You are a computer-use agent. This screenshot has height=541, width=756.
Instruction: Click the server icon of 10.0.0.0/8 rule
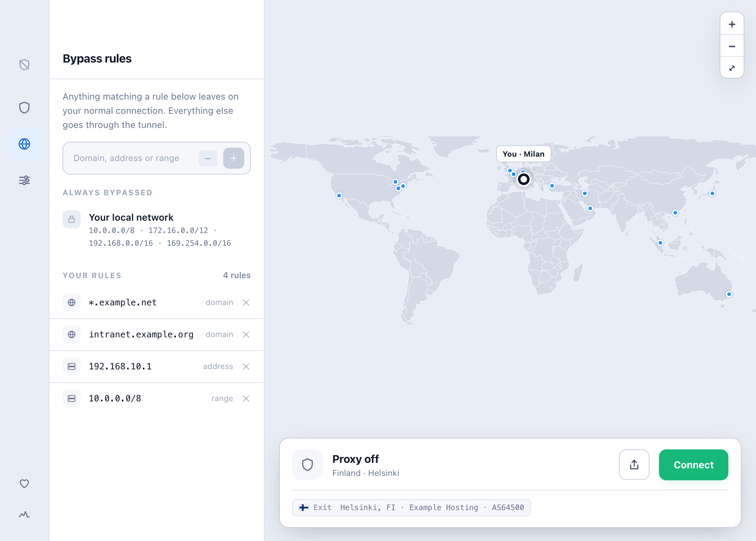pyautogui.click(x=72, y=398)
